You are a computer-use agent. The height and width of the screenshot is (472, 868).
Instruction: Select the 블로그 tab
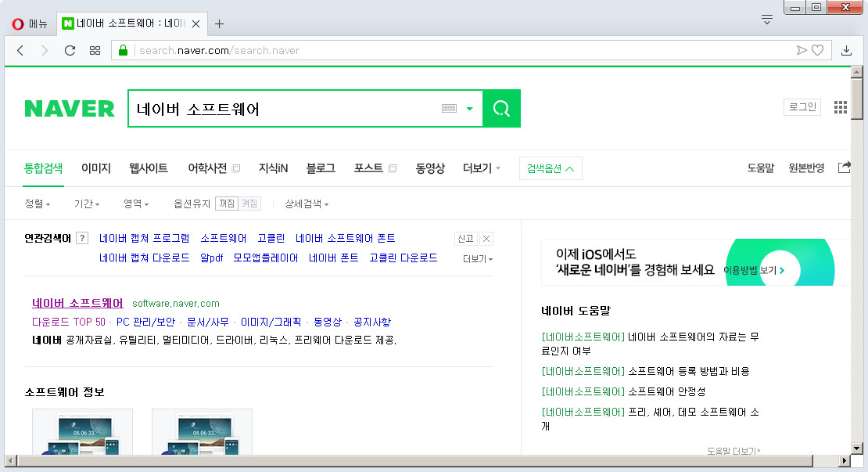[321, 168]
